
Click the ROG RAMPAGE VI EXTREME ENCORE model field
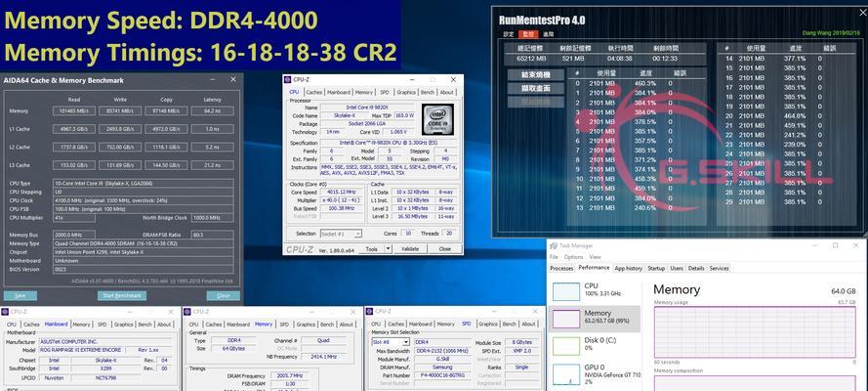point(80,350)
